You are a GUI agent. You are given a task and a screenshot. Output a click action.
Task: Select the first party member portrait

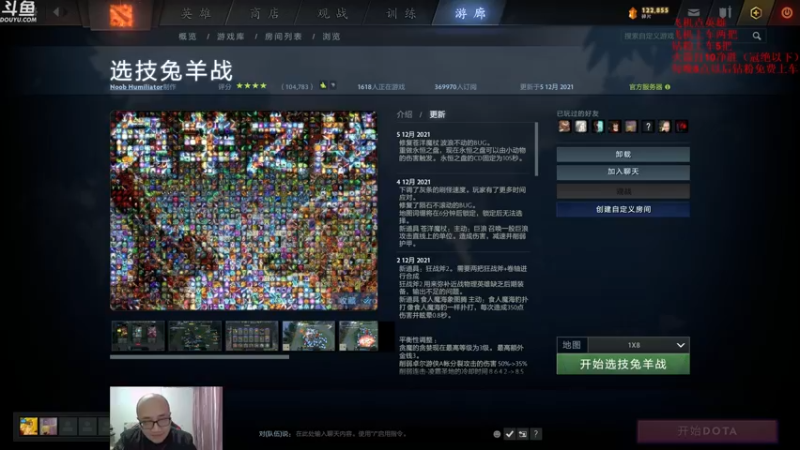tap(29, 426)
